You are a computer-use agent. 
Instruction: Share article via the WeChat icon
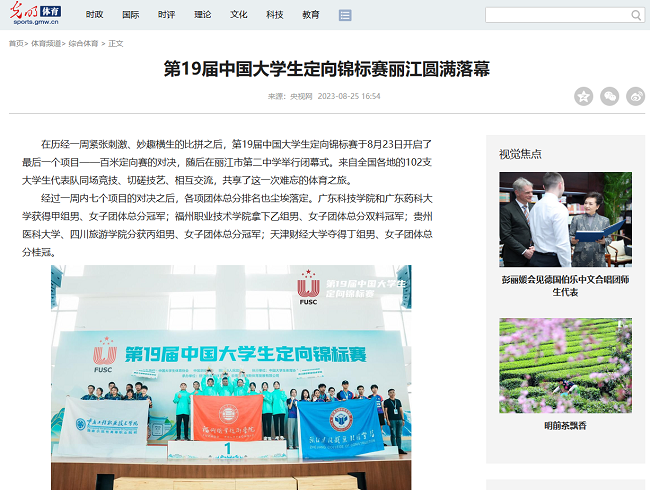click(610, 96)
